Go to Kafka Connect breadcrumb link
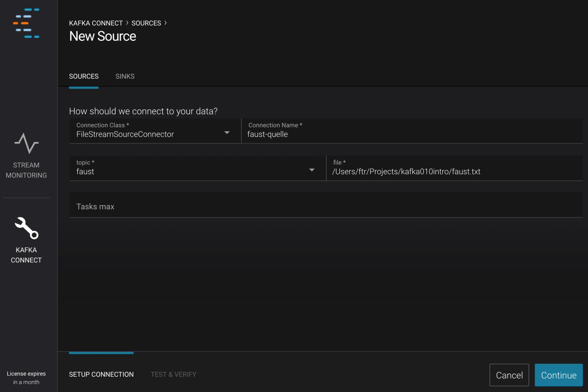 (x=96, y=23)
